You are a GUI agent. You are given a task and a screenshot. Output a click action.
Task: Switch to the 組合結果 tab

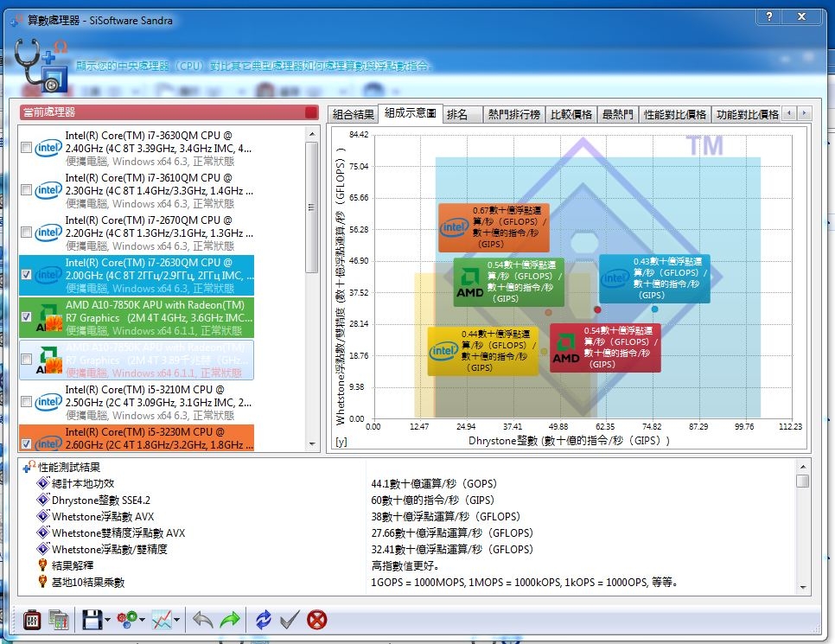(353, 114)
